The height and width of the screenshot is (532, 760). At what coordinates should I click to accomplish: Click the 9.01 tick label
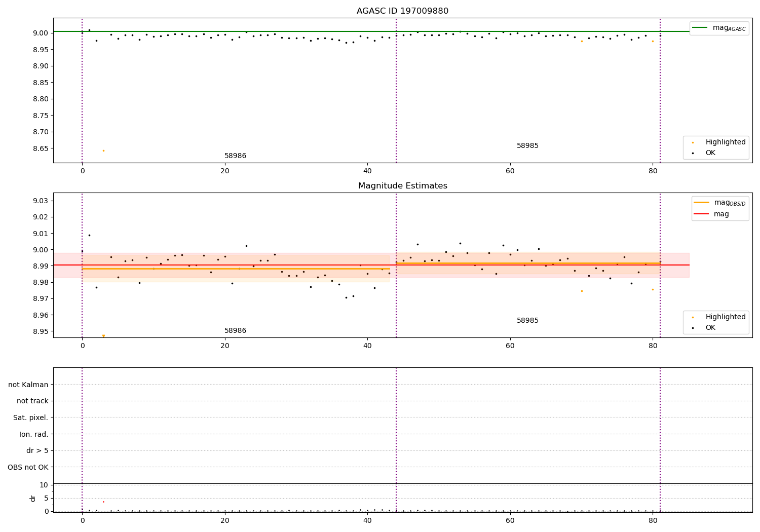pyautogui.click(x=40, y=234)
